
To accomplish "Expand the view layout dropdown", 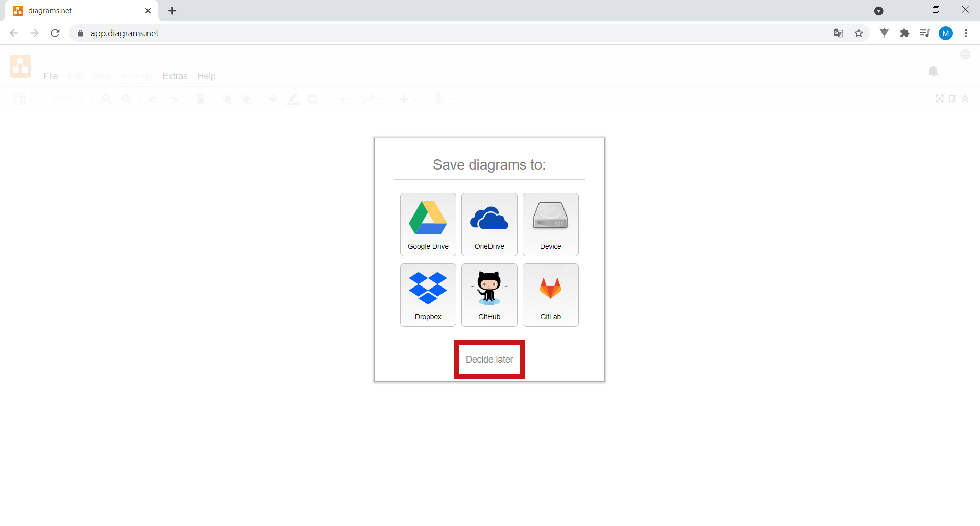I will click(x=23, y=99).
